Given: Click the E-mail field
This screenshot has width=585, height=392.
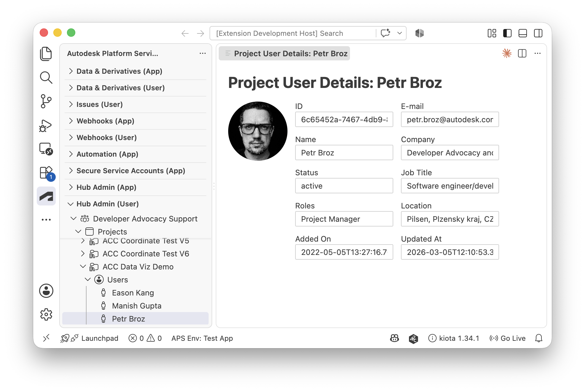Looking at the screenshot, I should pyautogui.click(x=450, y=119).
